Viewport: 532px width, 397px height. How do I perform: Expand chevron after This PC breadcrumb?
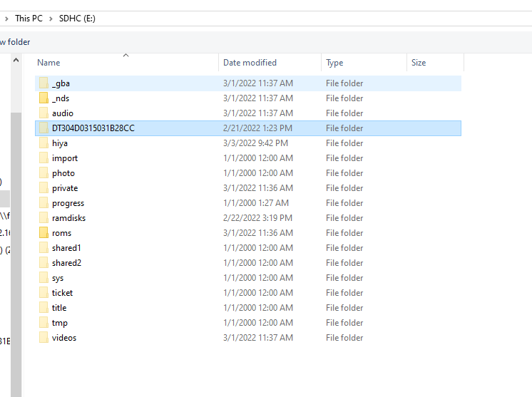51,19
